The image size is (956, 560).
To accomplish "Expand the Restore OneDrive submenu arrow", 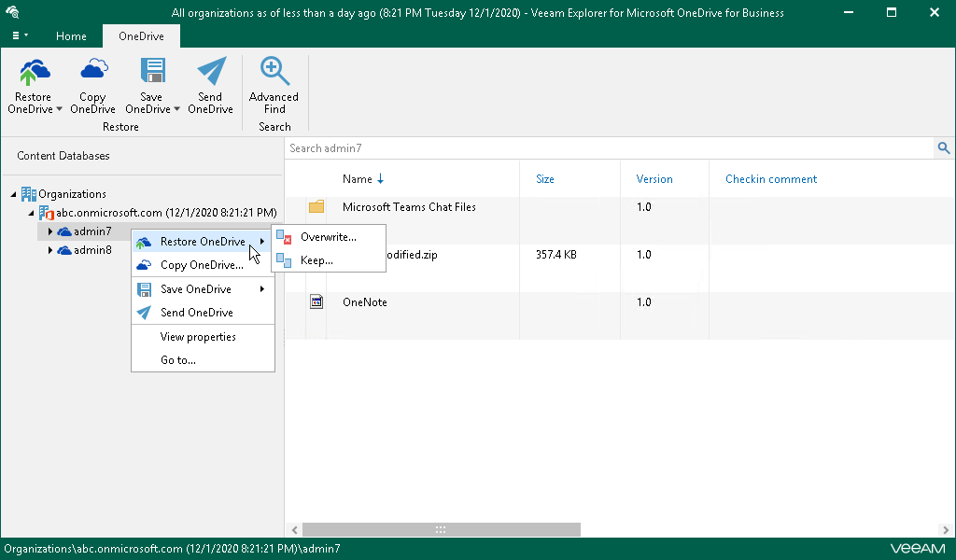I will pos(262,242).
